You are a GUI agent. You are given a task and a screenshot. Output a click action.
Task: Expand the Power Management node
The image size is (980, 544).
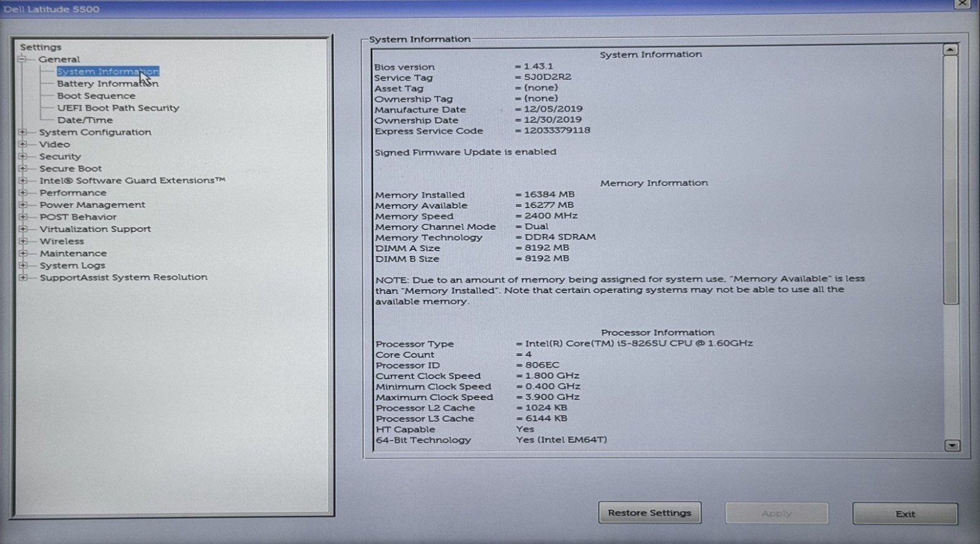pyautogui.click(x=23, y=205)
